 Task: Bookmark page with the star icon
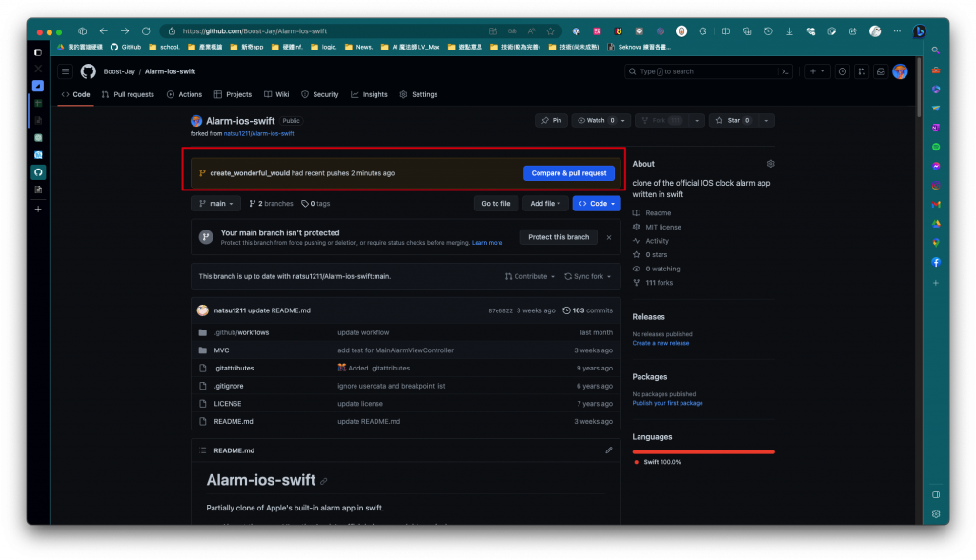click(550, 31)
